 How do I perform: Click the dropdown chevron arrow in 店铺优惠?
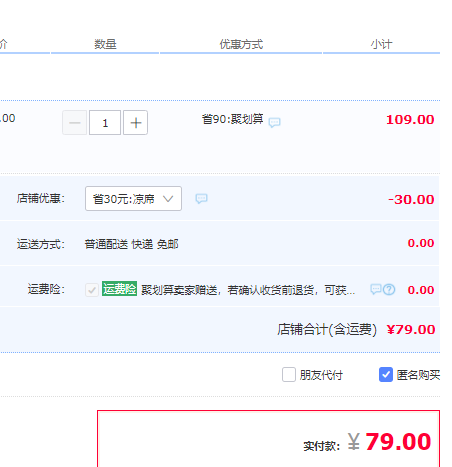[x=168, y=199]
